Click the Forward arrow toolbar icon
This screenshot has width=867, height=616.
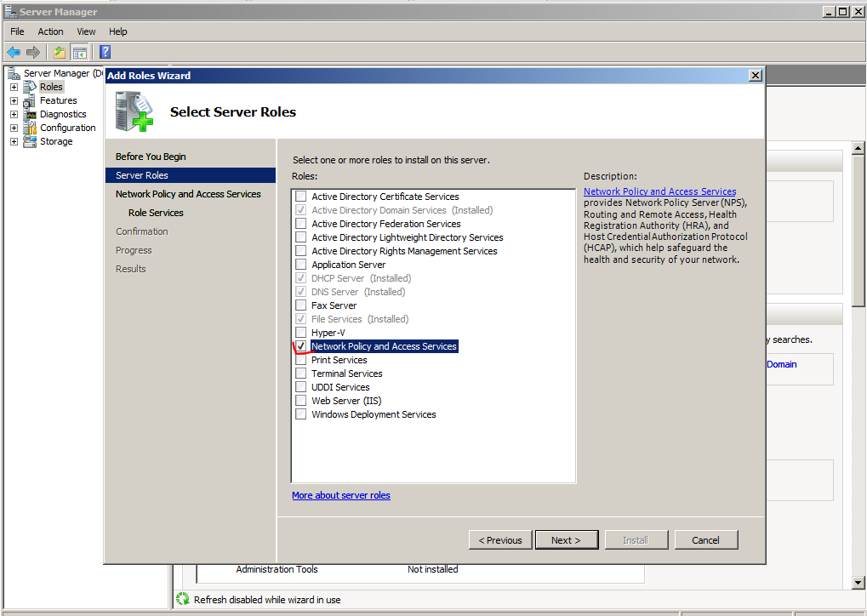(x=33, y=53)
